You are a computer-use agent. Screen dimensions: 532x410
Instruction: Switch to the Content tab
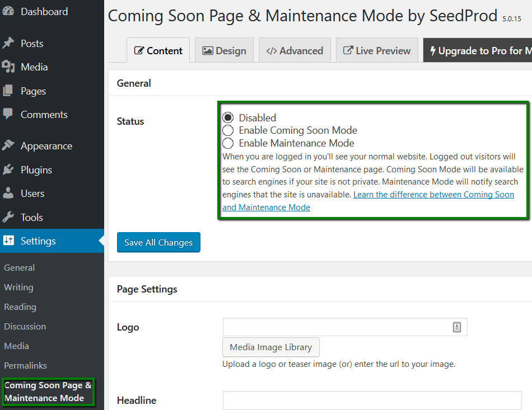click(158, 50)
